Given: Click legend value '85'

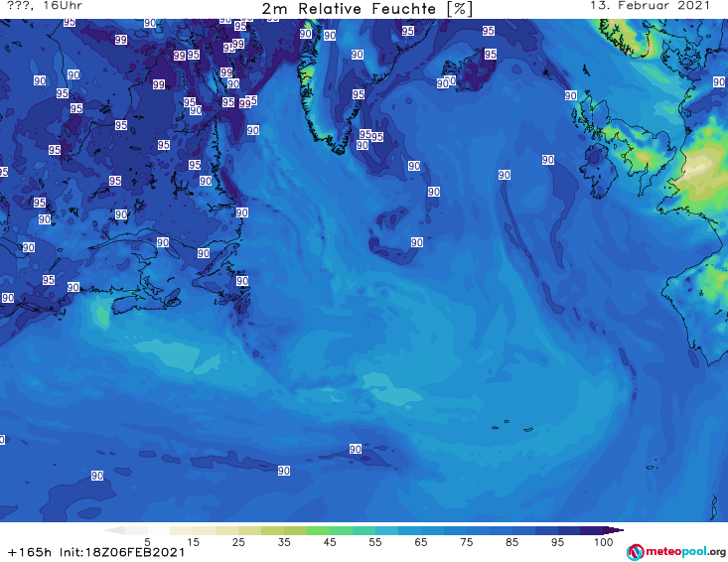Looking at the screenshot, I should (512, 542).
